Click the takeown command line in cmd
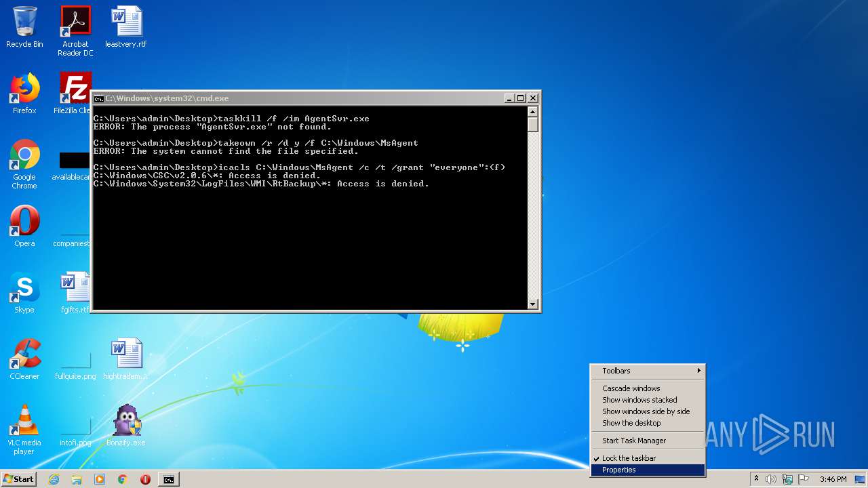Screen dimensions: 868x488 (256, 143)
